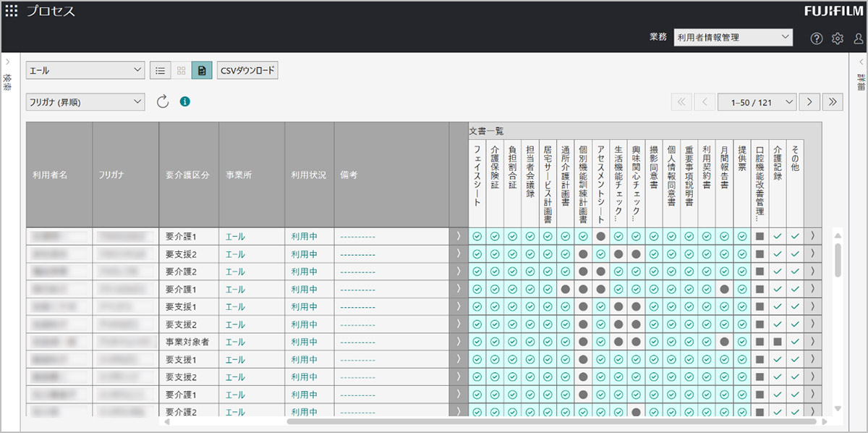Image resolution: width=868 pixels, height=433 pixels.
Task: Open the エール selection dropdown
Action: [x=85, y=70]
